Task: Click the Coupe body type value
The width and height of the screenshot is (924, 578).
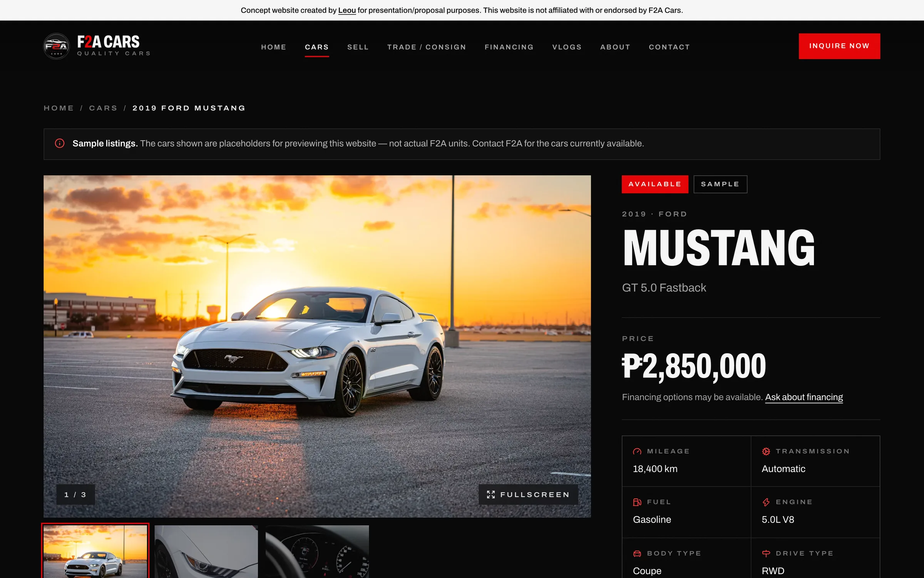Action: click(x=647, y=571)
